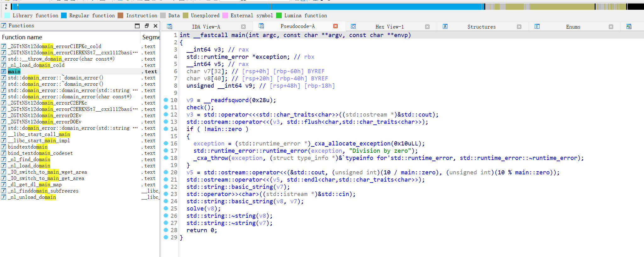This screenshot has width=644, height=257.
Task: Click the Enums tab icon
Action: pos(537,27)
